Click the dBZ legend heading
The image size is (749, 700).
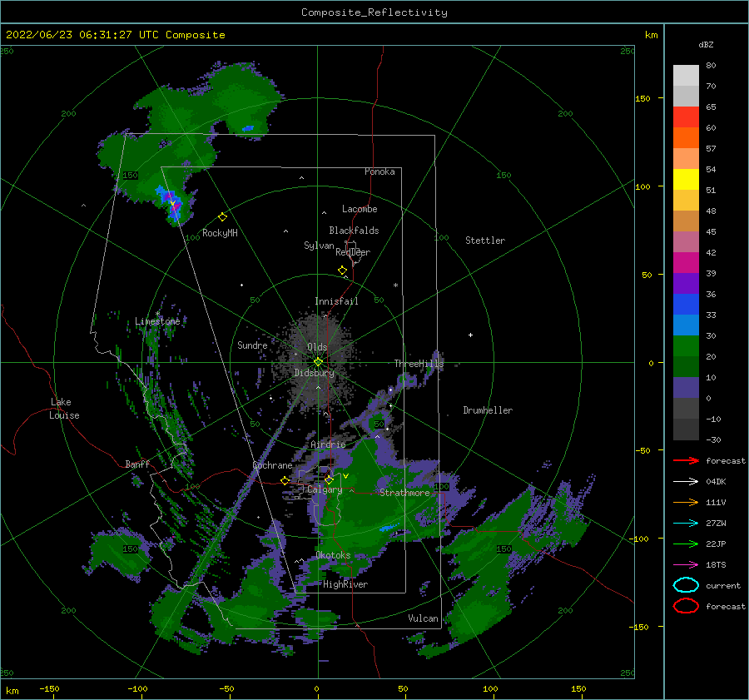click(706, 44)
